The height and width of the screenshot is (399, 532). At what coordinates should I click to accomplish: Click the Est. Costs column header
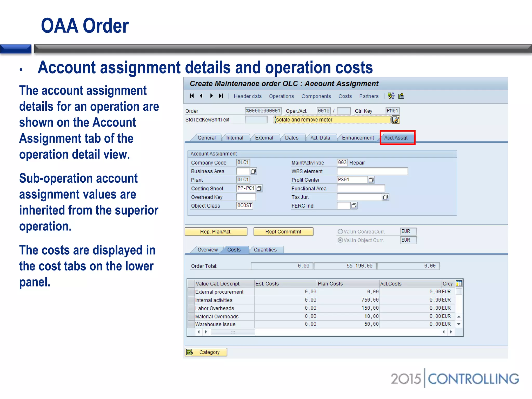coord(285,284)
